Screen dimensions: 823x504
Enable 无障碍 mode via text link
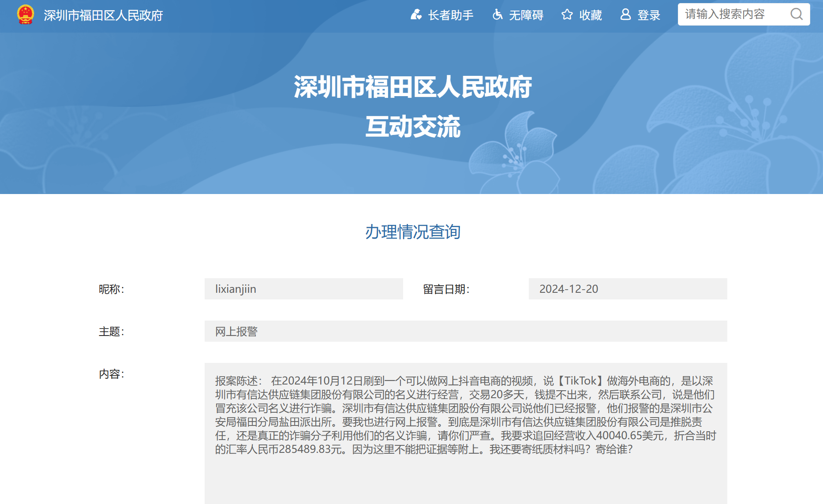pos(526,15)
